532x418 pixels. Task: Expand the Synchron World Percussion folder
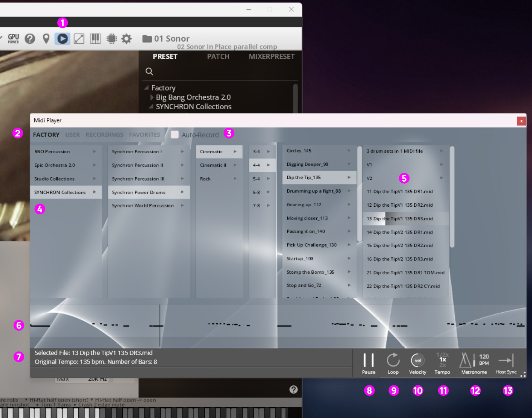tap(143, 206)
